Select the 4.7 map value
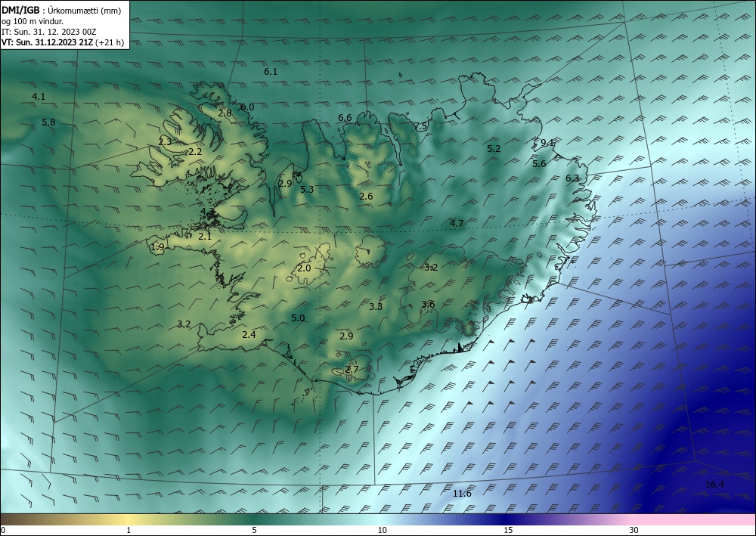 [x=457, y=224]
